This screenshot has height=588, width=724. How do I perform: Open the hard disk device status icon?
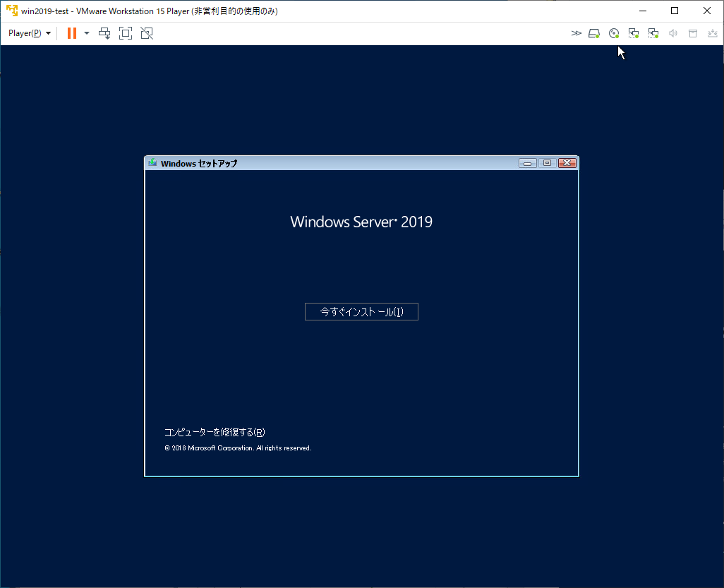pos(593,32)
